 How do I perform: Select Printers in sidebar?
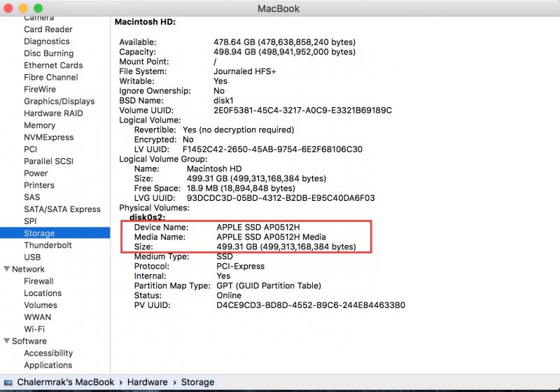(39, 185)
